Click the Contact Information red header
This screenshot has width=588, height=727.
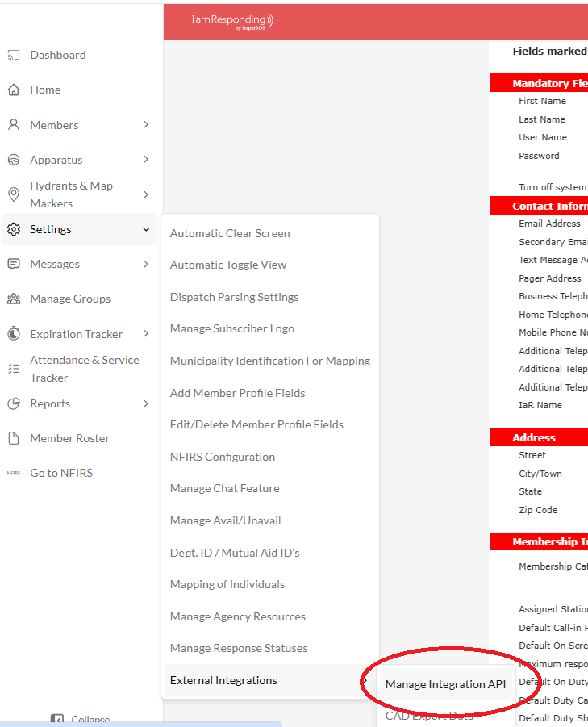point(540,206)
